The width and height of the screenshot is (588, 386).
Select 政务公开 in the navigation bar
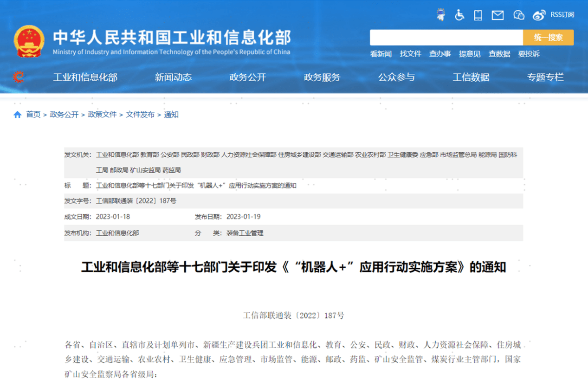[x=247, y=77]
